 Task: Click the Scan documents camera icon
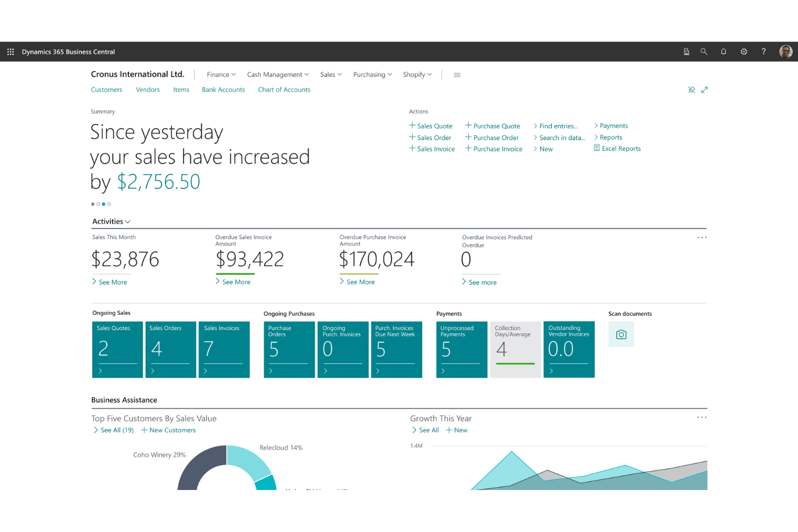(x=621, y=334)
